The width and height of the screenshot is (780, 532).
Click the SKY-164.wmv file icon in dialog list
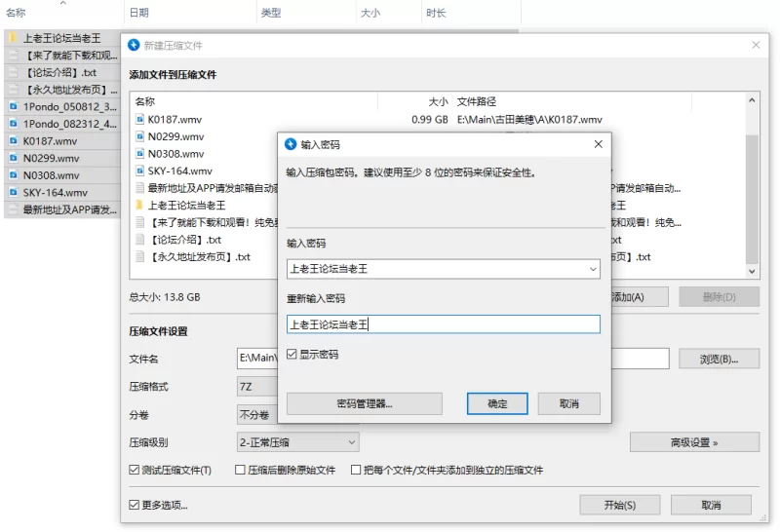point(140,171)
